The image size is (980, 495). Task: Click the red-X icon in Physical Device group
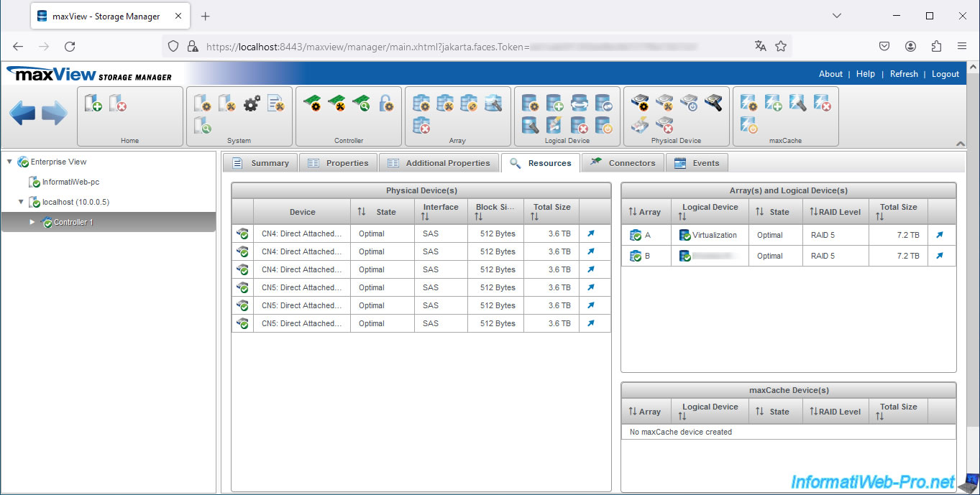click(665, 126)
